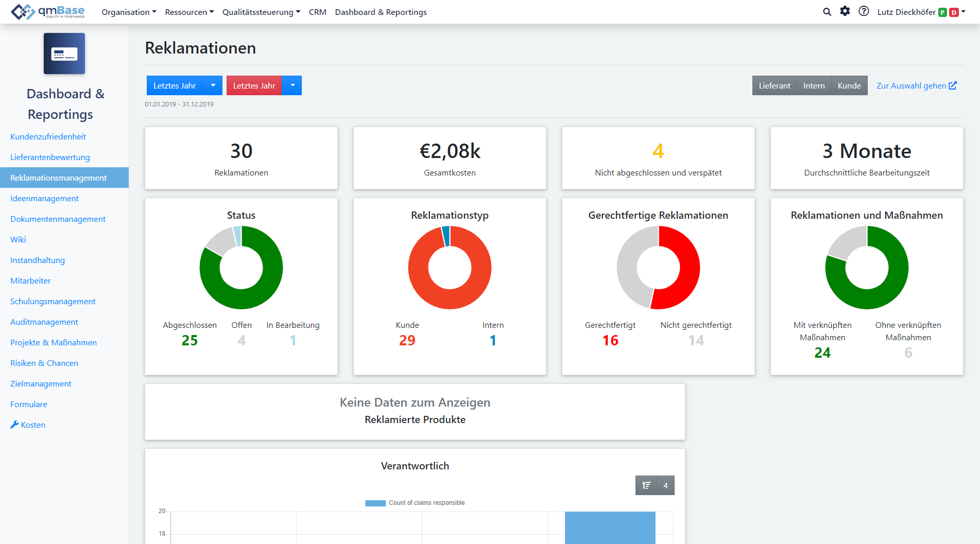
Task: Click the external link icon next to Zur Auswahl gehen
Action: coord(953,85)
